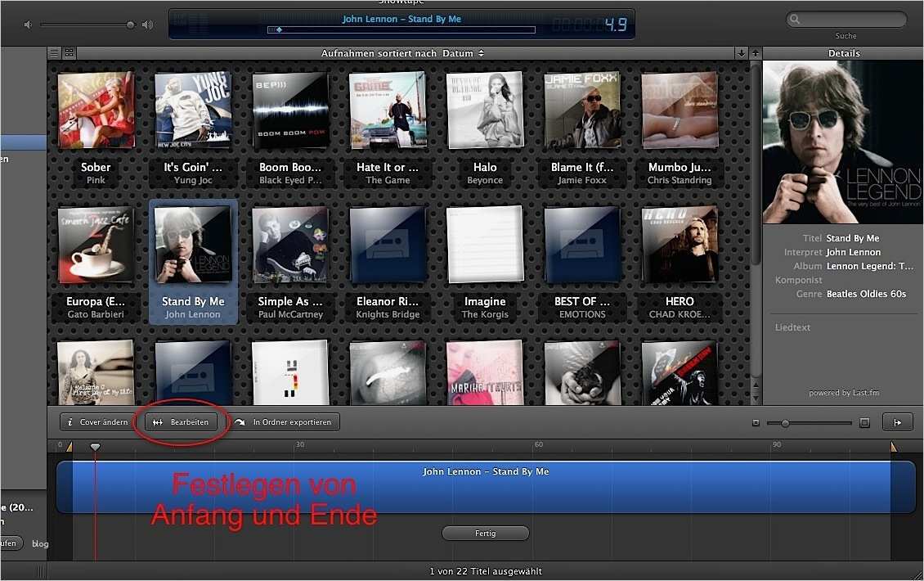Select the Halo Beyonce cover
Screen dimensions: 924x581
485,110
